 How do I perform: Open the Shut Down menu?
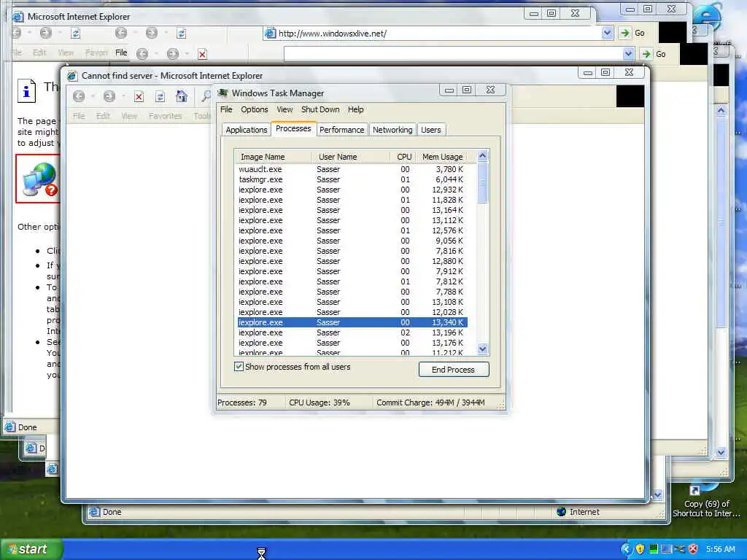point(320,109)
